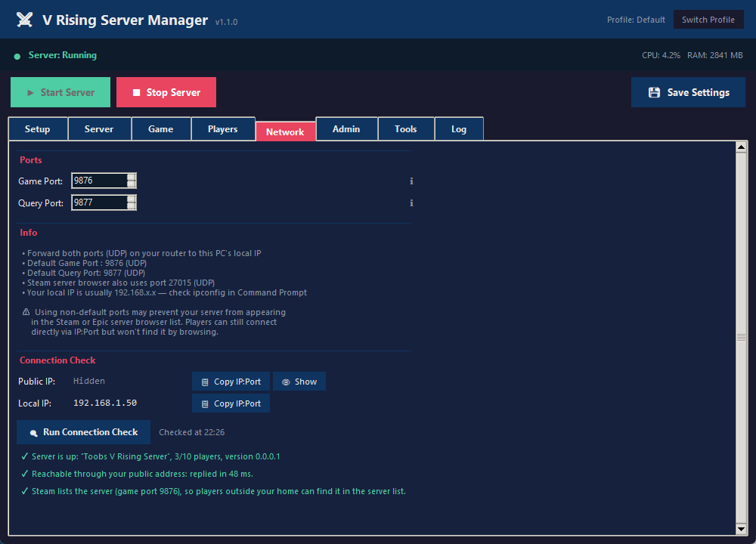The height and width of the screenshot is (544, 756).
Task: Click the 'Default Query Port: 9877 (UDP)' line
Action: tap(84, 273)
